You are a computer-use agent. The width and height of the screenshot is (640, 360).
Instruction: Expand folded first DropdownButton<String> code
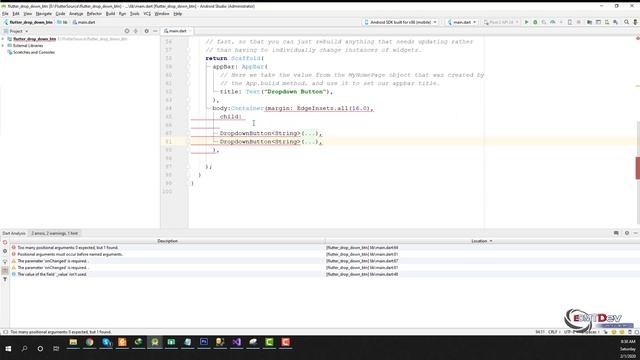pyautogui.click(x=309, y=133)
